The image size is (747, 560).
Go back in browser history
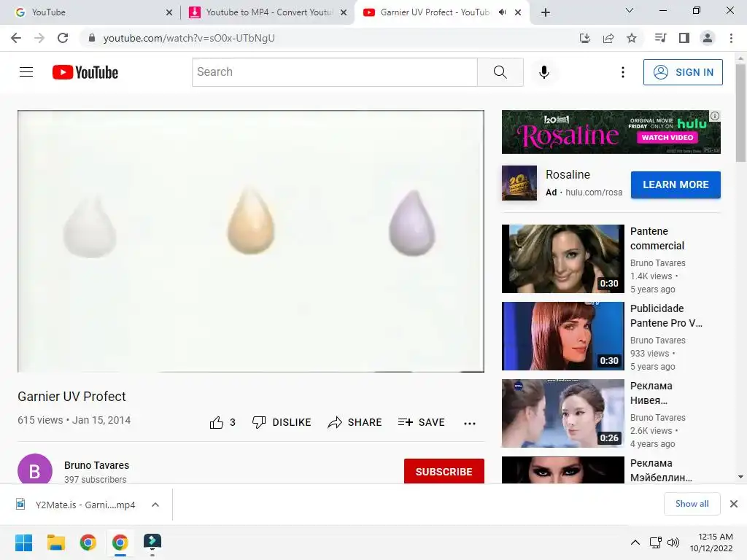coord(16,38)
